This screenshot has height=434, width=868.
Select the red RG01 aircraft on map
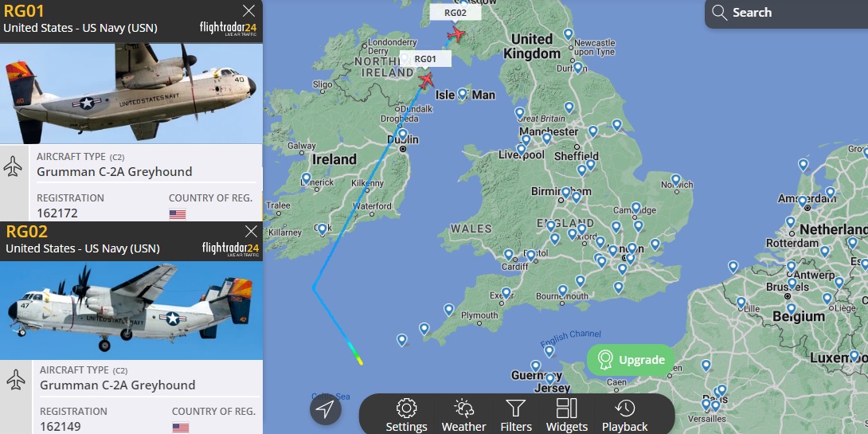coord(426,80)
